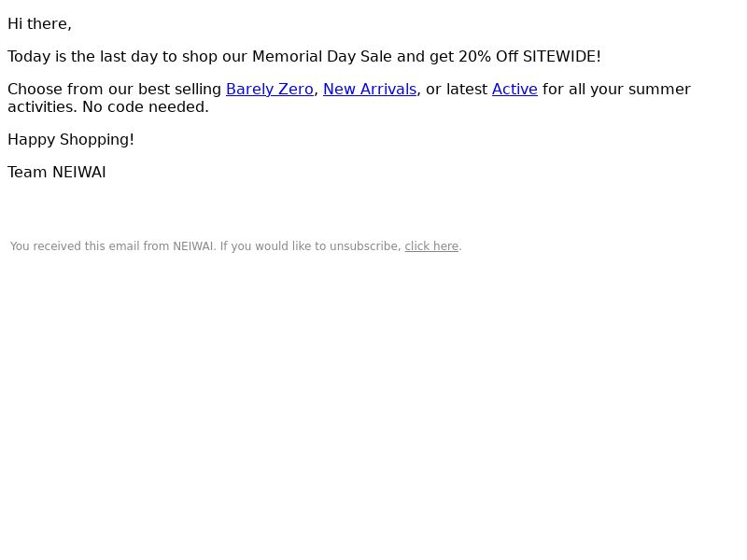Click 'You received this email from NEIWAI' footer

pyautogui.click(x=113, y=246)
